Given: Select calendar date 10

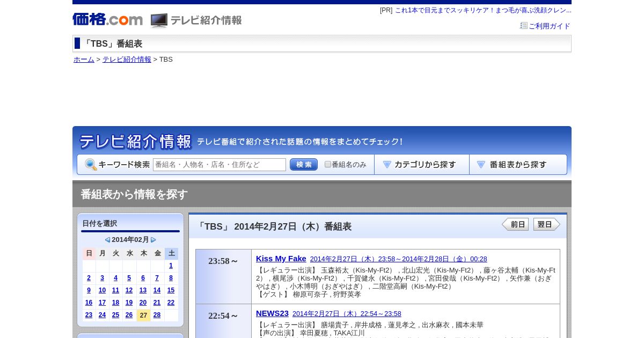Looking at the screenshot, I should [102, 290].
